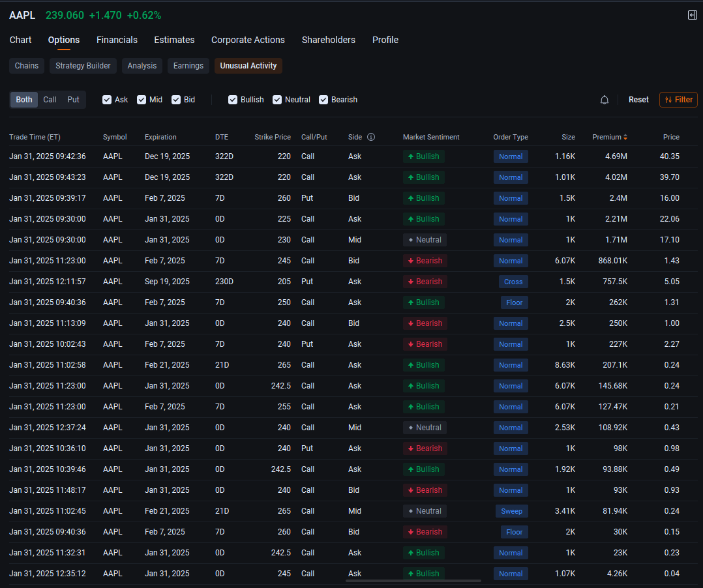This screenshot has height=588, width=703.
Task: Click the 22.06 price cell
Action: (669, 219)
